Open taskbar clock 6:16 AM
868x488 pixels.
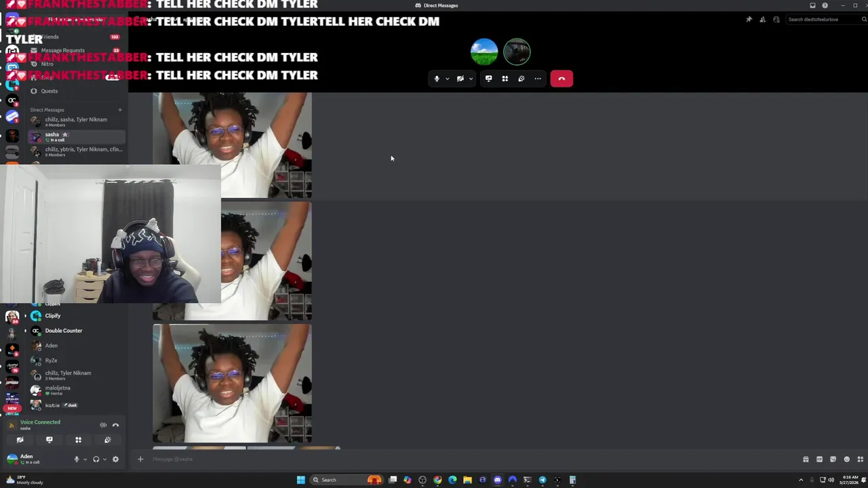[850, 480]
